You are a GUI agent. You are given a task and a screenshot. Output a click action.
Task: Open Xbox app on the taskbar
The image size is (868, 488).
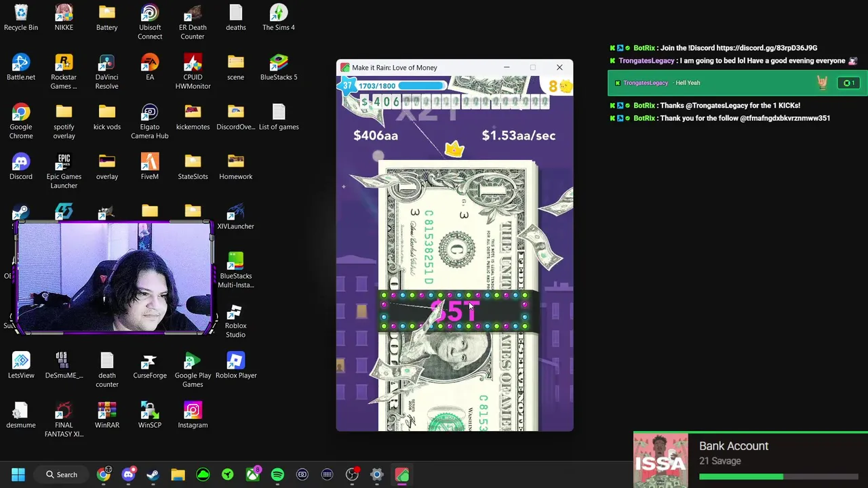(x=252, y=474)
